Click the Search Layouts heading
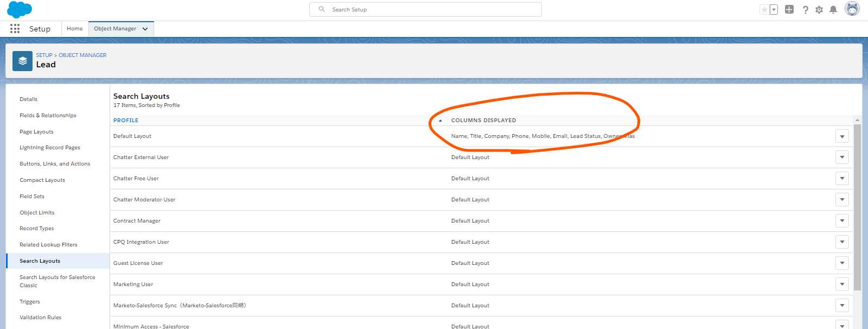The image size is (868, 329). coord(142,96)
